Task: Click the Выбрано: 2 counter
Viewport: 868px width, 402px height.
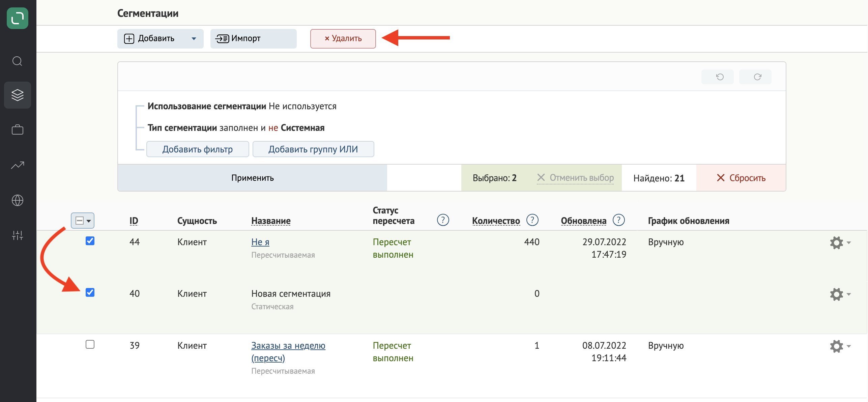Action: (x=495, y=178)
